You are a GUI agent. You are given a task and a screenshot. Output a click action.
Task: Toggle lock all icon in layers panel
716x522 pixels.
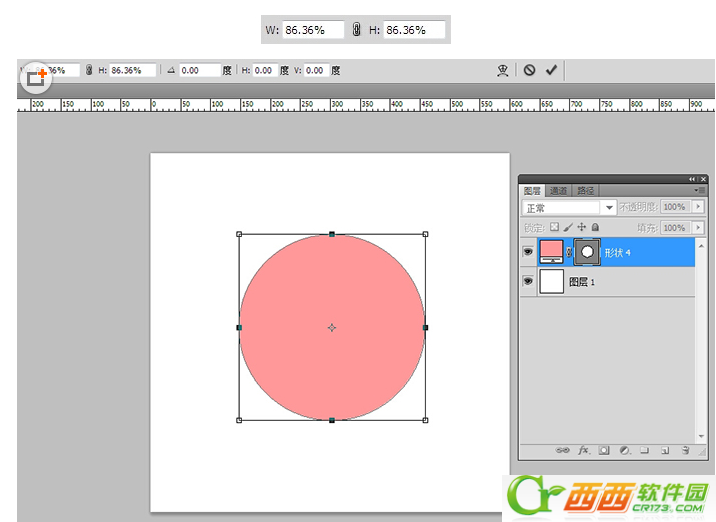click(595, 228)
